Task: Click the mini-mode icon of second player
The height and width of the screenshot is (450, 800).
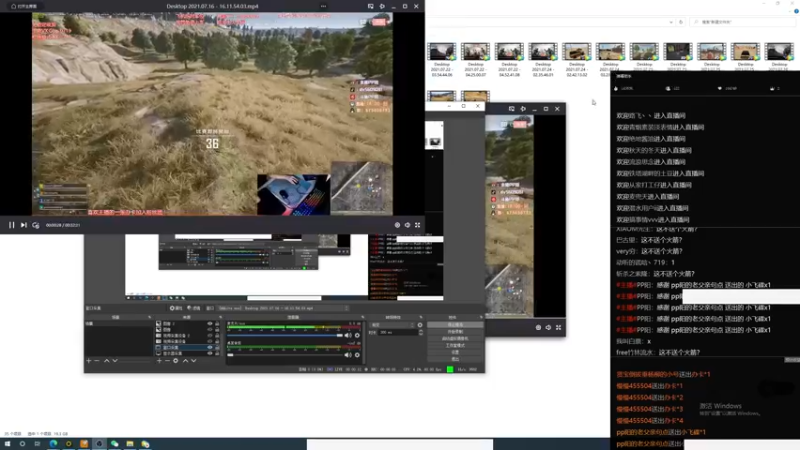Action: click(x=511, y=109)
